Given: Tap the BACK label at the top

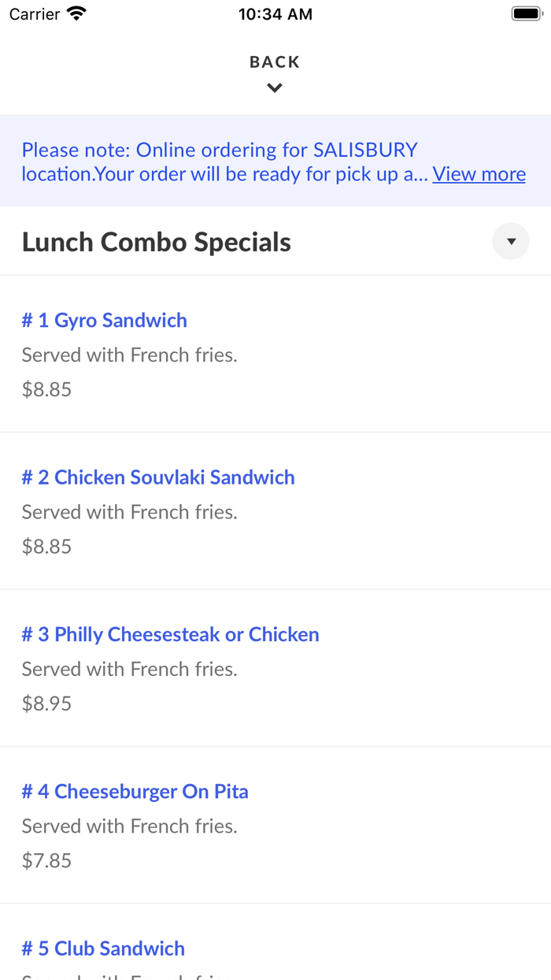Looking at the screenshot, I should (x=275, y=62).
